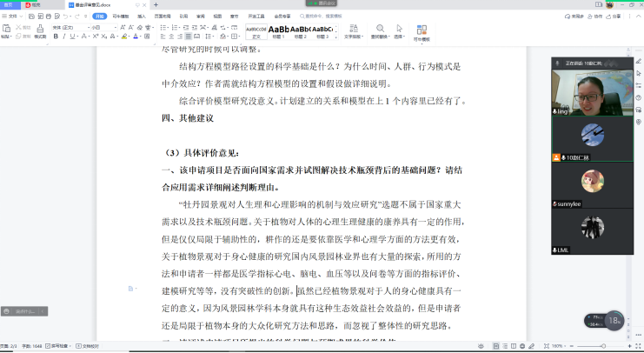Click the italic formatting icon
This screenshot has width=644, height=353.
click(x=63, y=37)
